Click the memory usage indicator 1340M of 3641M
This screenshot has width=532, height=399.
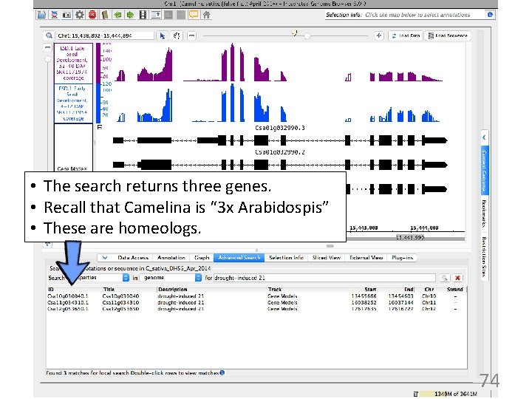pyautogui.click(x=449, y=394)
